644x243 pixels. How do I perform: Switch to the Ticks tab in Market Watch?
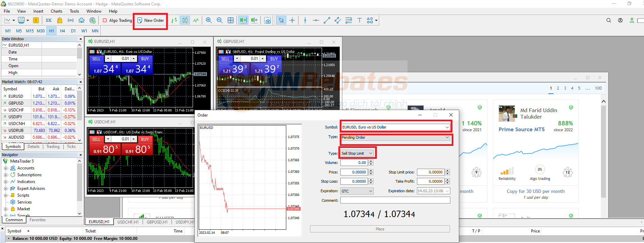[71, 147]
